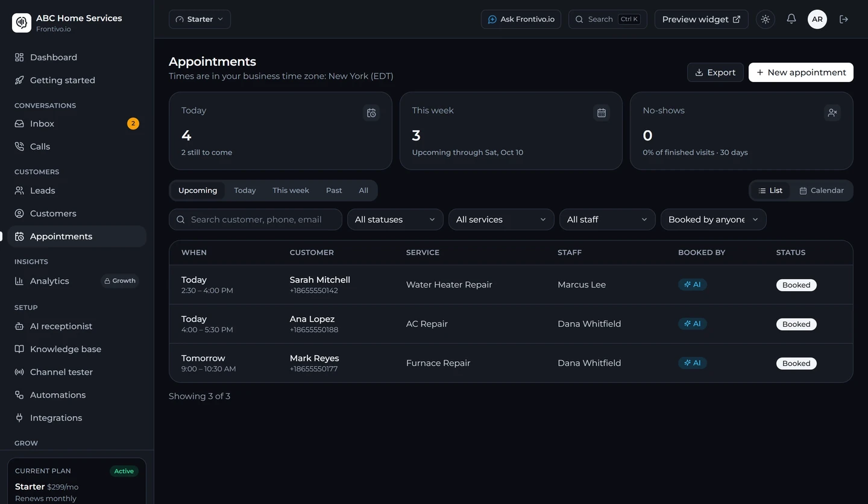Open Integrations in the sidebar
This screenshot has width=868, height=504.
tap(77, 418)
